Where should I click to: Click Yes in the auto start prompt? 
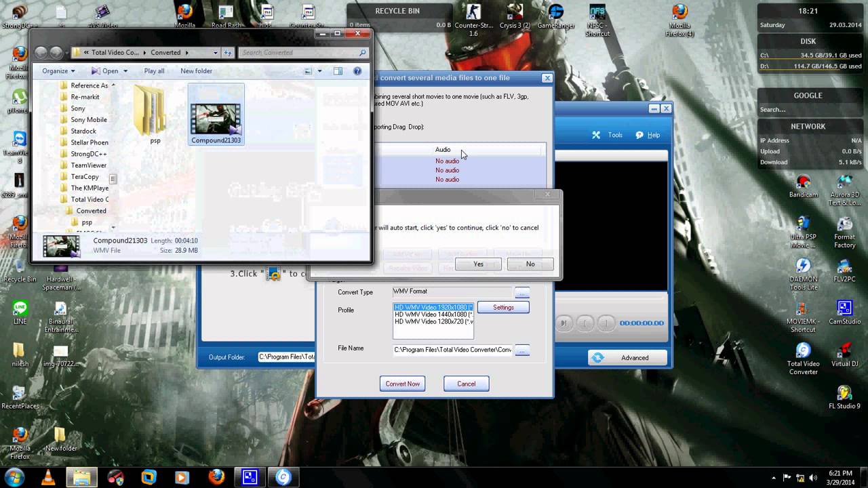click(x=478, y=264)
